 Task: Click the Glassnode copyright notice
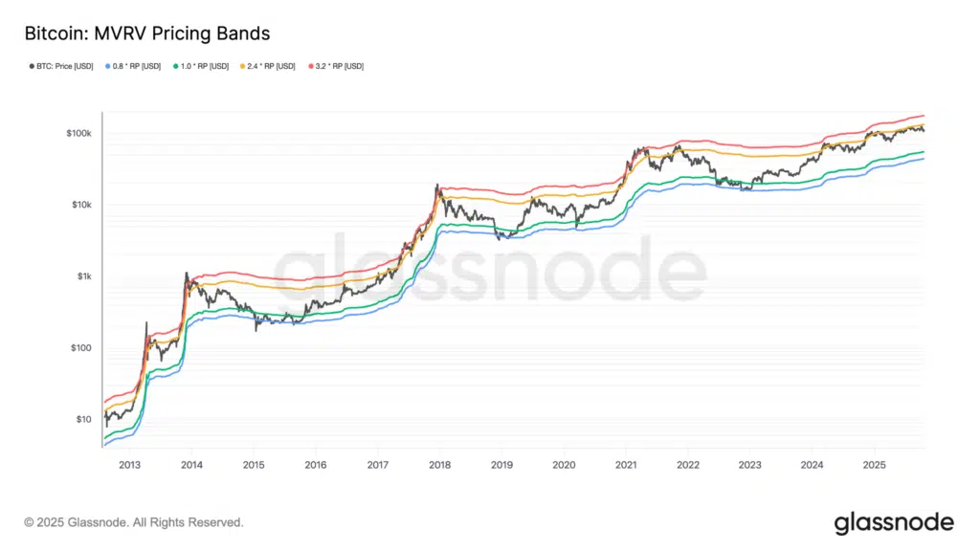134,522
